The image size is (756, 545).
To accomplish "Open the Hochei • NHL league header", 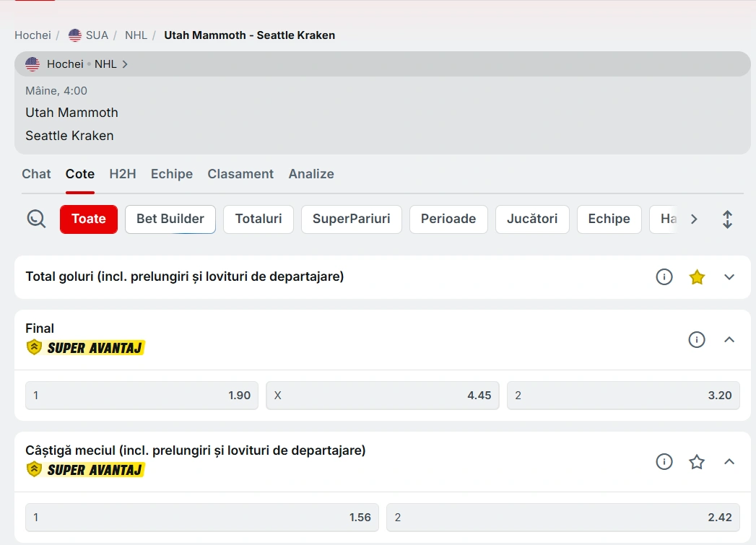I will pos(77,64).
